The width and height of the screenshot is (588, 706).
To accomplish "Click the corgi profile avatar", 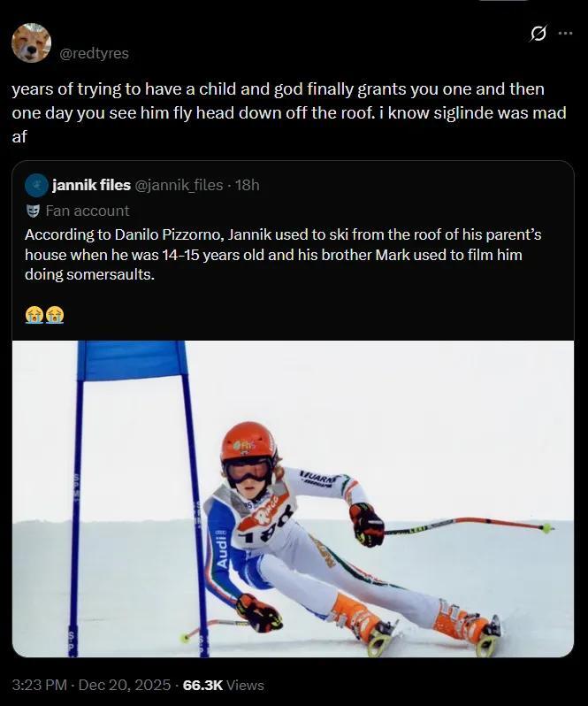I will [x=31, y=43].
